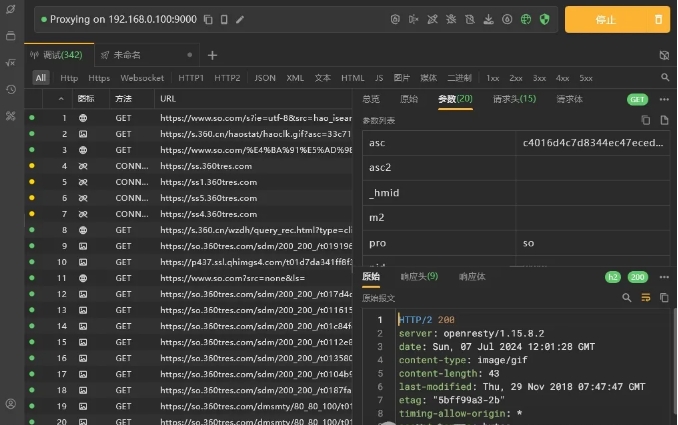
Task: Click the pencil edit icon after proxy address
Action: pyautogui.click(x=240, y=19)
